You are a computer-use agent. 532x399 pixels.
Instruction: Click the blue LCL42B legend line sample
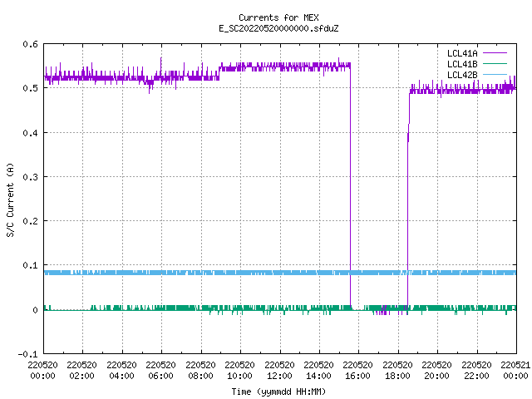495,75
